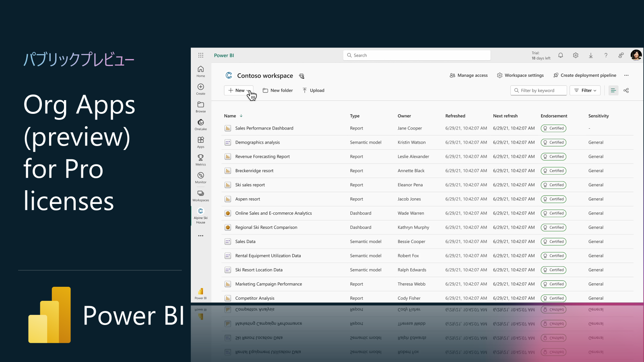Viewport: 644px width, 362px height.
Task: Click the Power BI icon in the sidebar bottom
Action: pos(201,294)
